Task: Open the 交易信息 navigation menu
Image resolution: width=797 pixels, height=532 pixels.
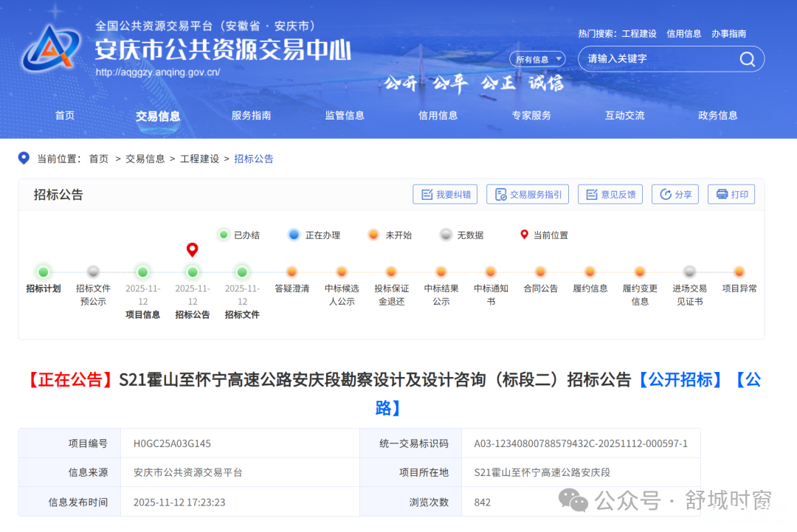Action: [x=157, y=115]
